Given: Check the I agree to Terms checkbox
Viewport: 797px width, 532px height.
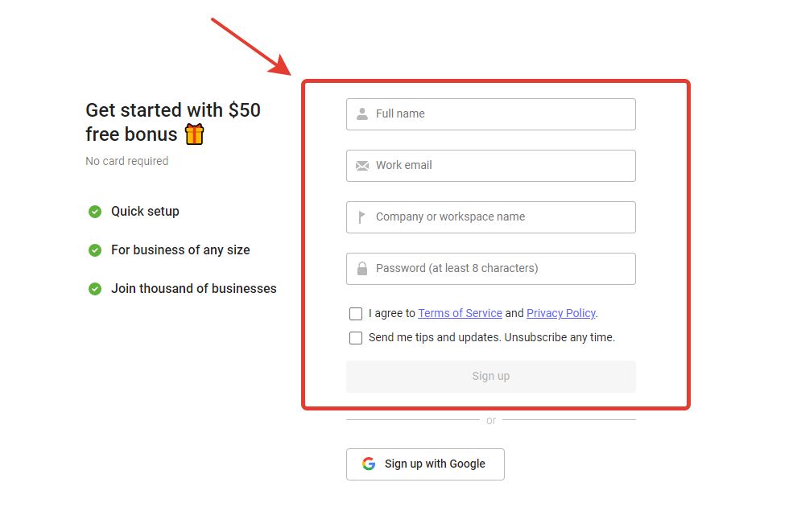Looking at the screenshot, I should click(x=356, y=314).
